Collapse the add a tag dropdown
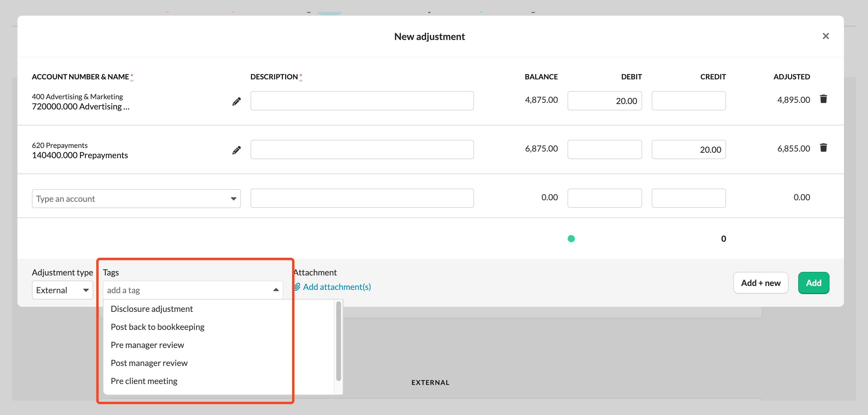Viewport: 868px width, 415px height. (275, 290)
